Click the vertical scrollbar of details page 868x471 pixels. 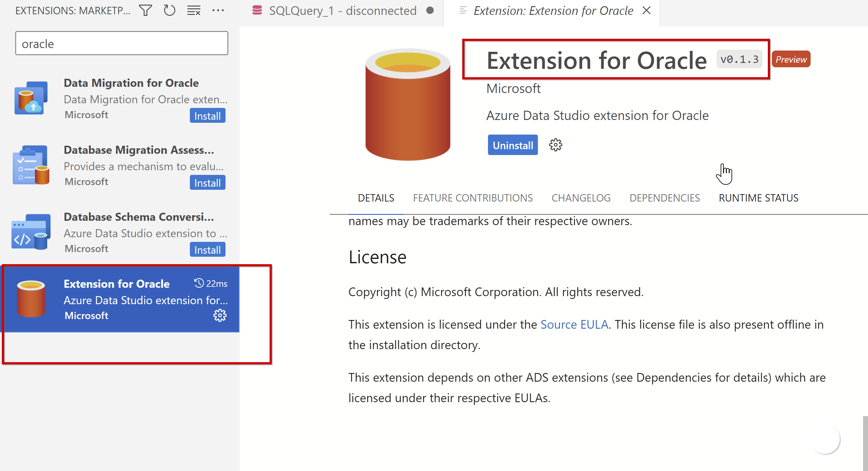click(x=865, y=443)
